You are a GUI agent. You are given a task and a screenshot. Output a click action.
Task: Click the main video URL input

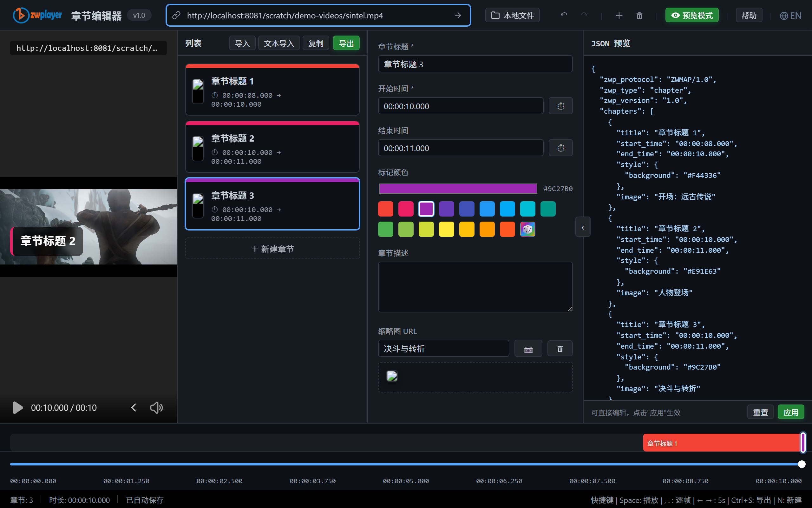point(318,16)
